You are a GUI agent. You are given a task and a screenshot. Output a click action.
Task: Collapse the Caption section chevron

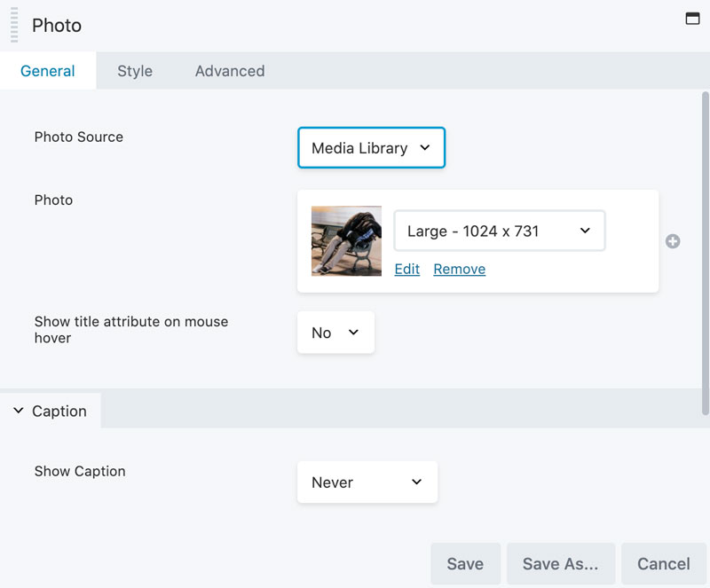[x=19, y=411]
